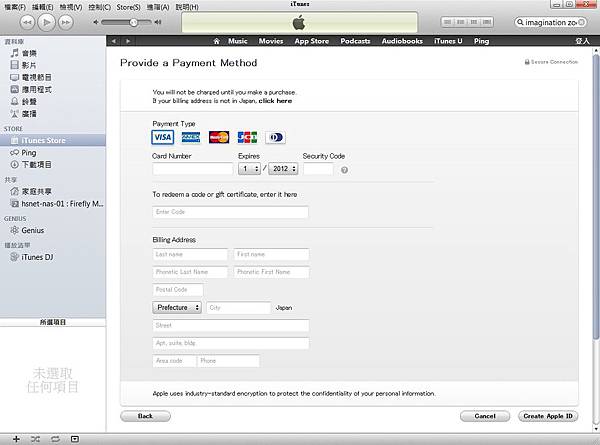
Task: Click the Card Number field
Action: (192, 169)
